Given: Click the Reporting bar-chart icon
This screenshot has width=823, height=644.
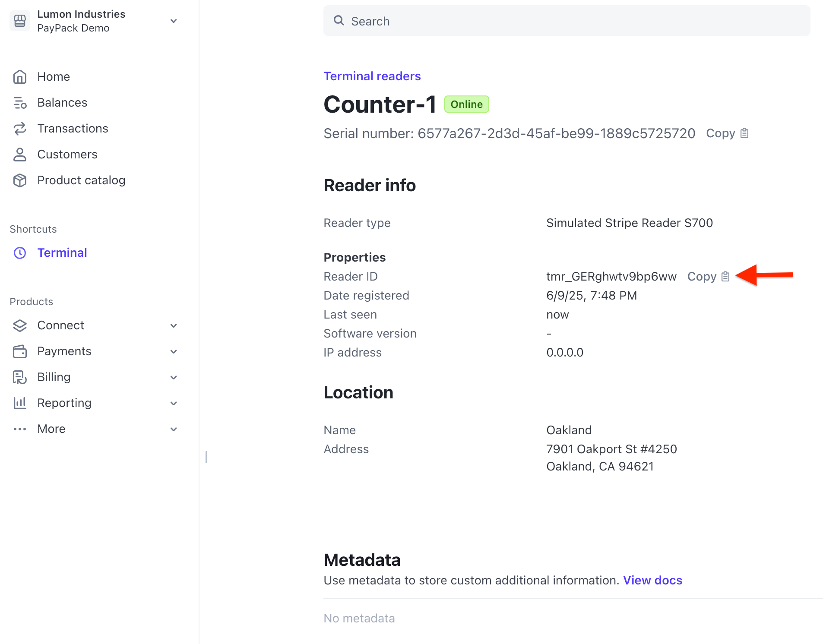Looking at the screenshot, I should pyautogui.click(x=20, y=403).
